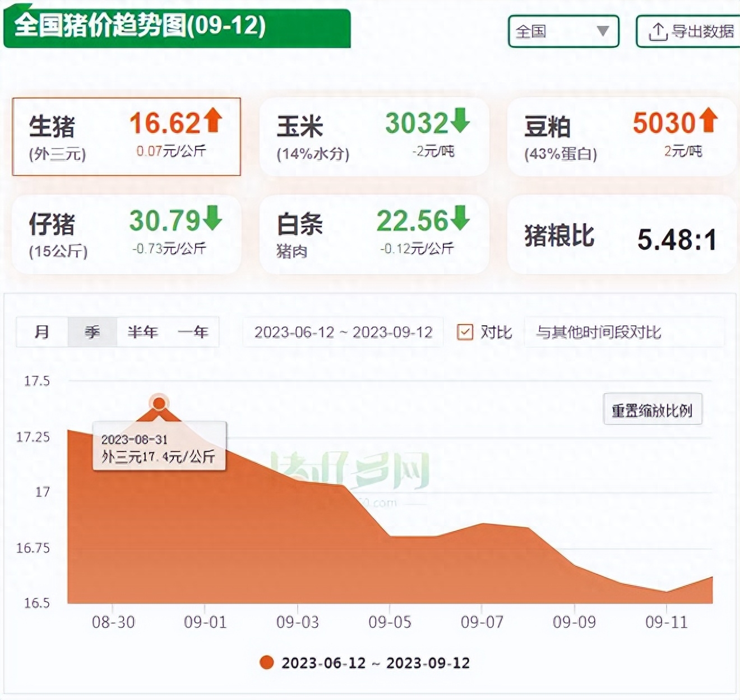The width and height of the screenshot is (740, 700).
Task: Click the 17.25 y-axis label
Action: [33, 437]
